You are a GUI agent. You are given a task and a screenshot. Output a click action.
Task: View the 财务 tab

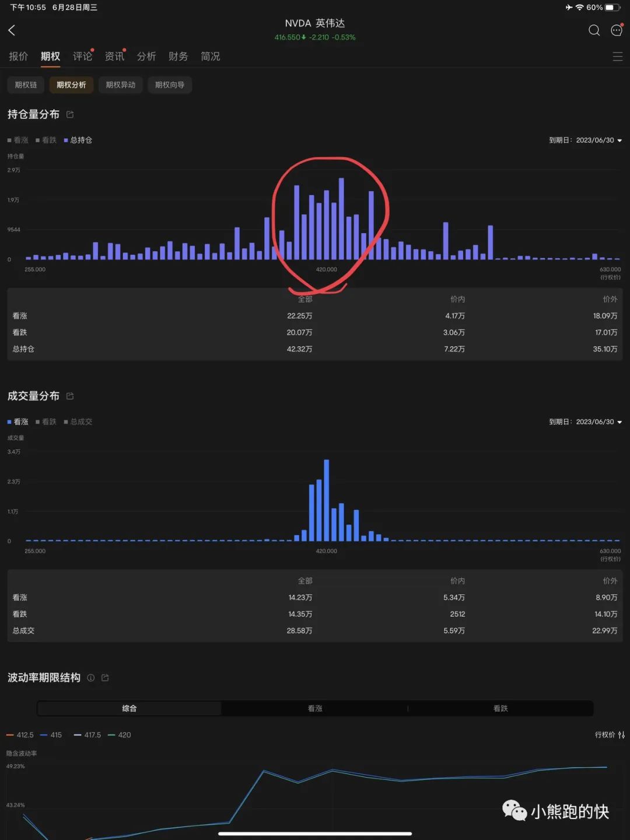click(x=178, y=57)
